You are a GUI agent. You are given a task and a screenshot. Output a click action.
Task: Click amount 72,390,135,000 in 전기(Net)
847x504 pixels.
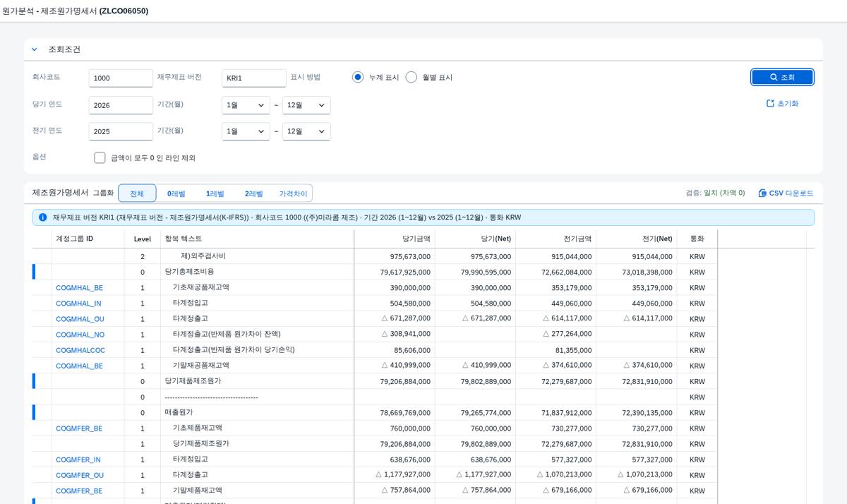point(647,413)
